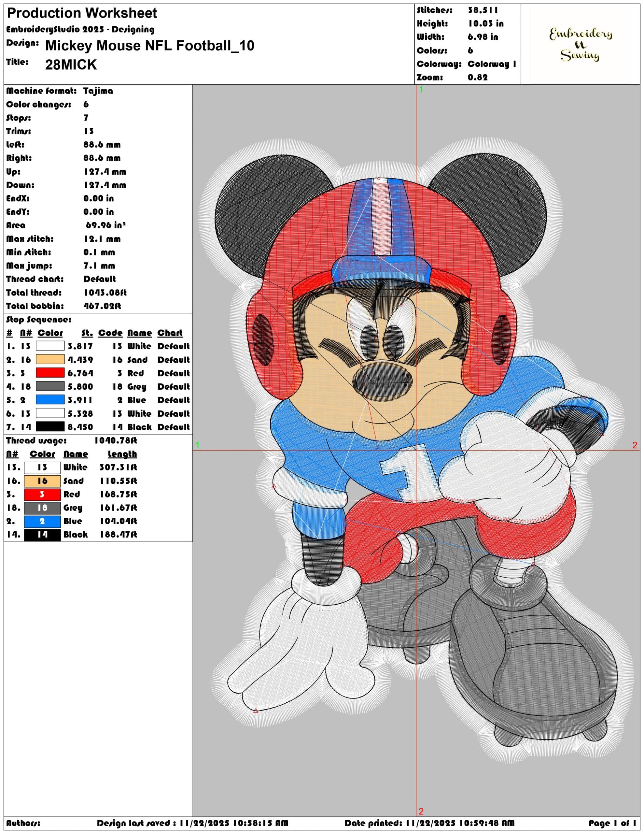Click the Red swatch in Stop Sequence row 3
644x834 pixels.
pyautogui.click(x=50, y=373)
